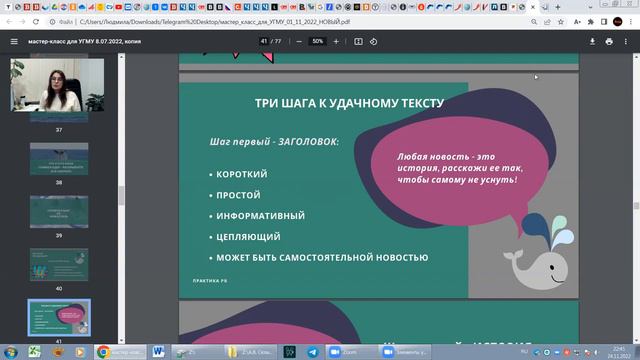Click the bullet 'ПРОСТОЙ'
The image size is (640, 360).
pyautogui.click(x=238, y=195)
